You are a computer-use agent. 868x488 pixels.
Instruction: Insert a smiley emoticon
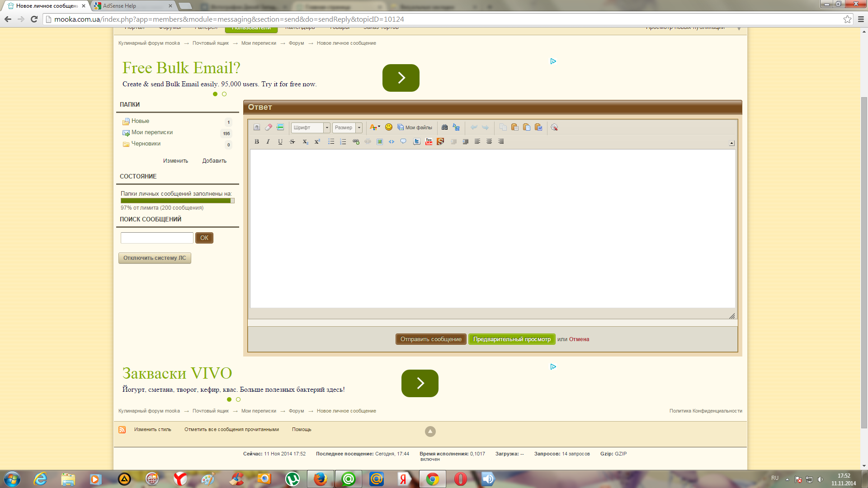(x=388, y=127)
